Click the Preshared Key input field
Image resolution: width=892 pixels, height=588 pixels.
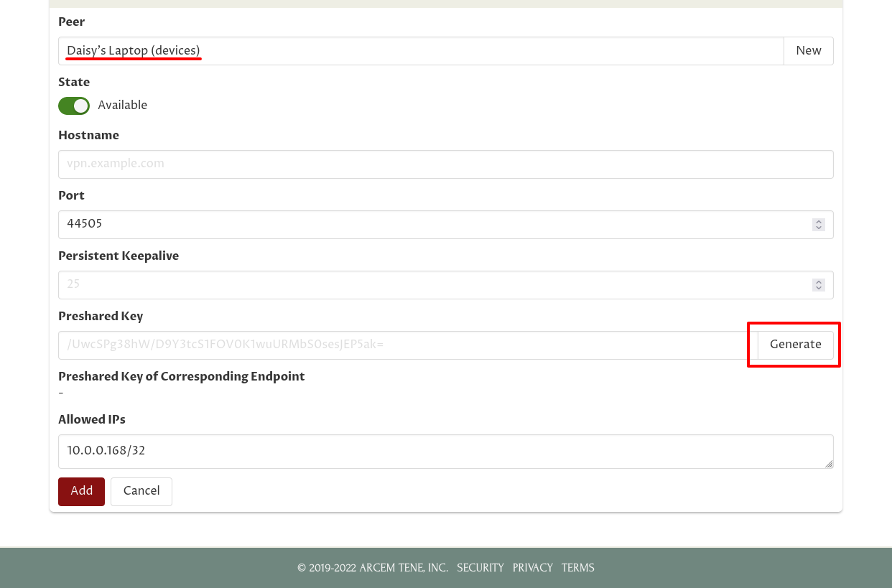point(408,345)
